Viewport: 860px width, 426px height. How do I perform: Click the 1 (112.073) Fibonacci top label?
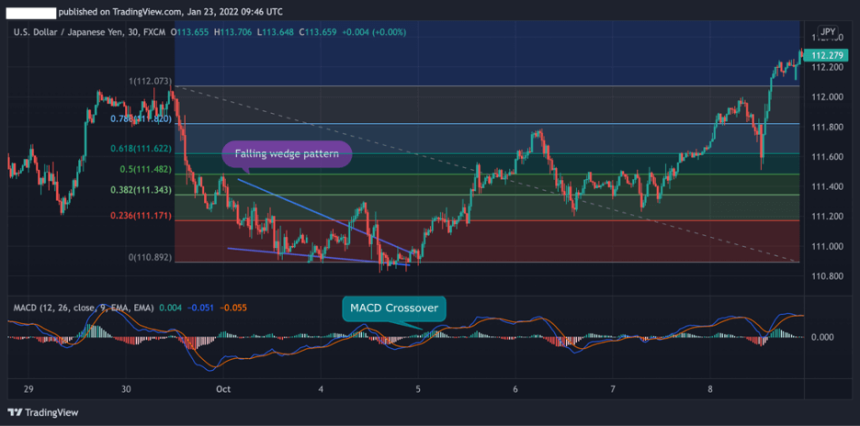pyautogui.click(x=149, y=81)
